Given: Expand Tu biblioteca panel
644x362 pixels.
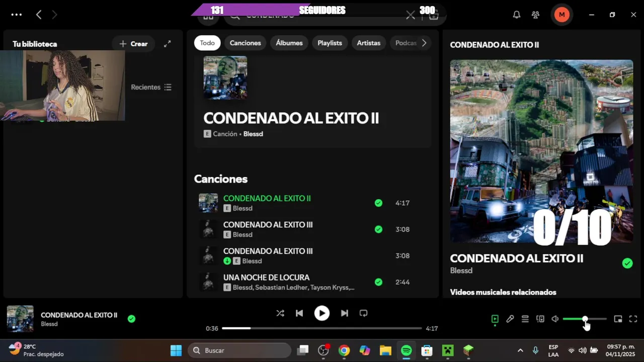Looking at the screenshot, I should pos(168,44).
